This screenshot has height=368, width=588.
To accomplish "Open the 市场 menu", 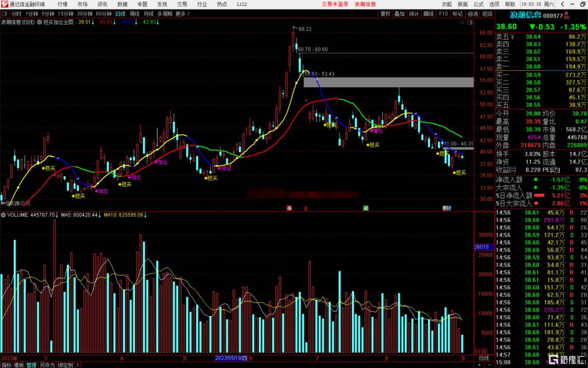I will click(82, 4).
